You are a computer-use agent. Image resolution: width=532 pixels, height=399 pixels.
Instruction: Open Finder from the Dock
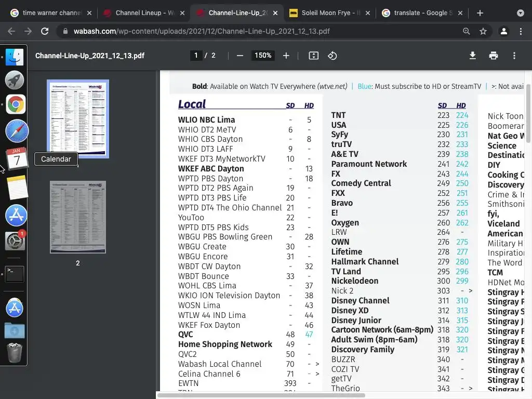click(x=15, y=57)
